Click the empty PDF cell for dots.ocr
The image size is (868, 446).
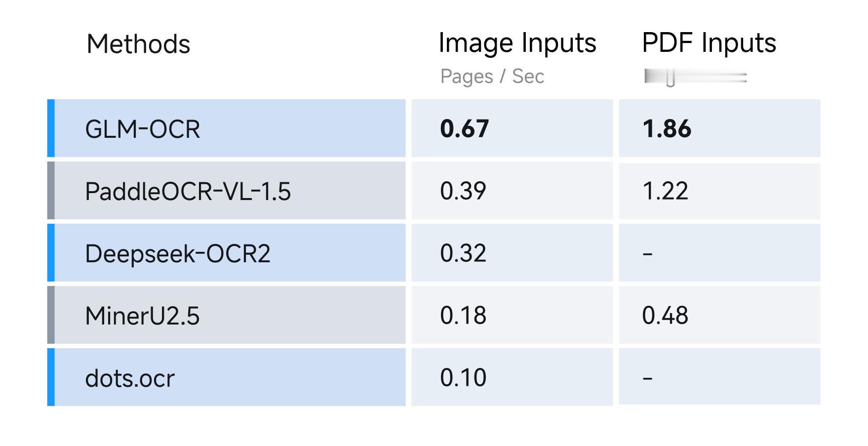point(719,377)
